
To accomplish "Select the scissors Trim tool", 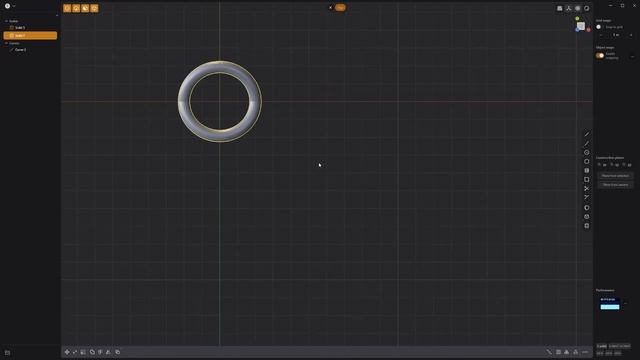I will point(587,188).
